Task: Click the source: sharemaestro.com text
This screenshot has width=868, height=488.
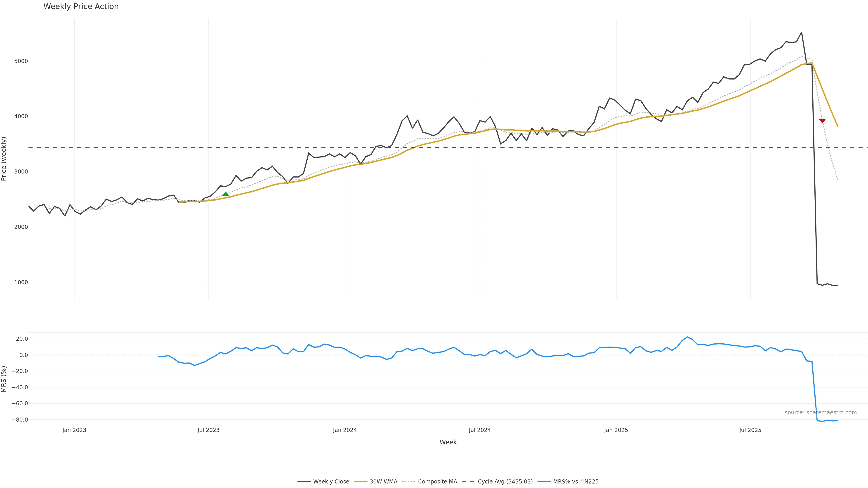Action: 821,413
